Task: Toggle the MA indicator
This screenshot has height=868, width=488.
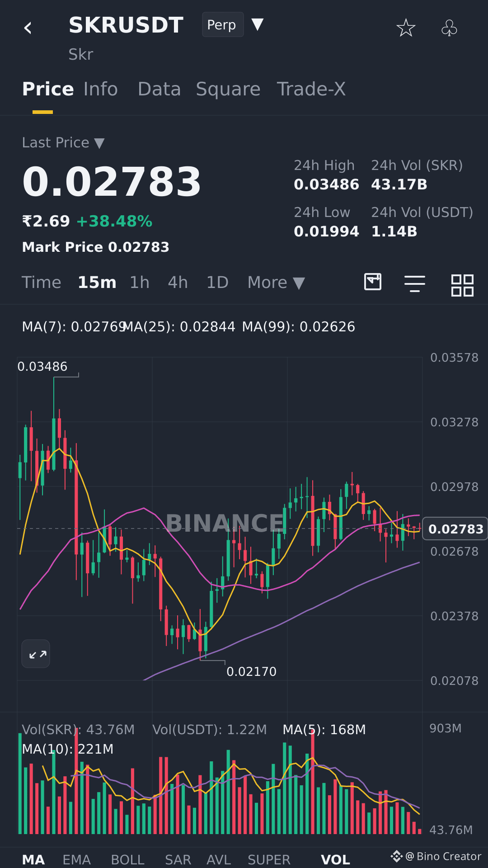Action: pos(33,859)
